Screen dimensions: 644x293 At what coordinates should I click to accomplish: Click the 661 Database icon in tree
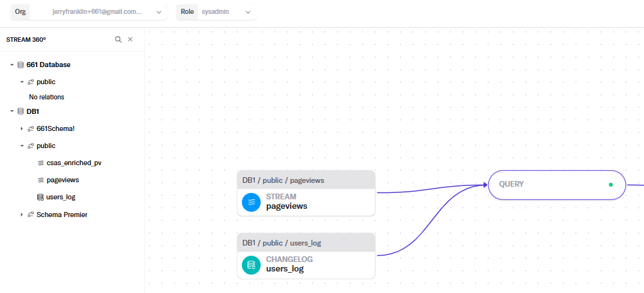20,65
